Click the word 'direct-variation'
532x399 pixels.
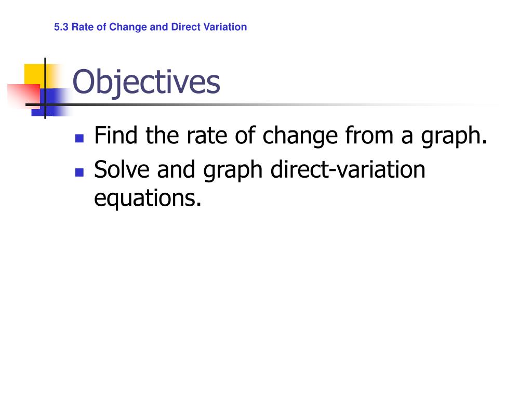tap(348, 170)
